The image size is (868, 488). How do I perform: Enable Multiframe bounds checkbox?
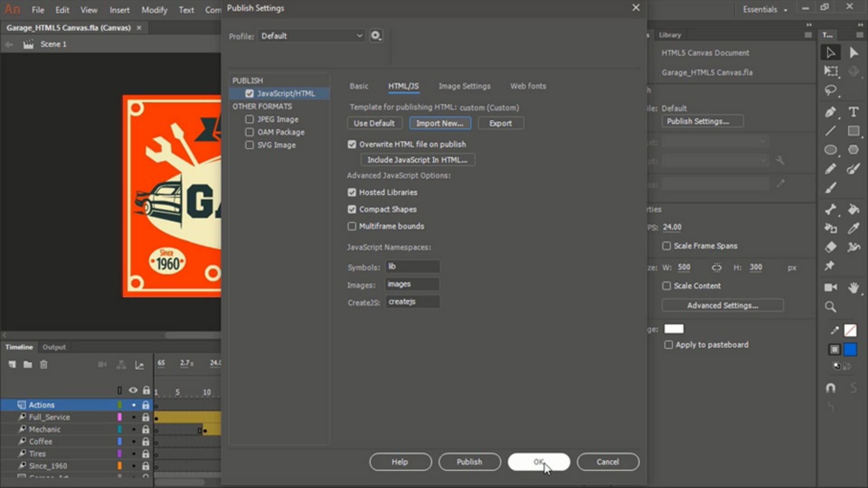click(x=352, y=226)
